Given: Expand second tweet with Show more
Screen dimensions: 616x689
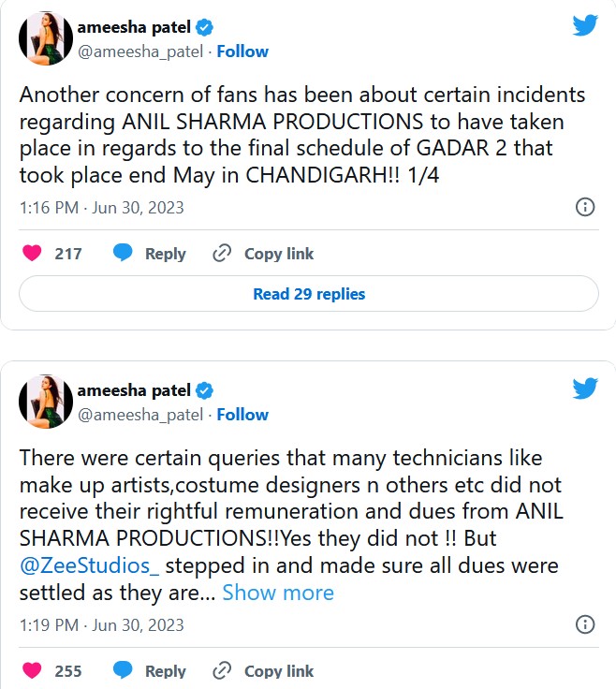Looking at the screenshot, I should (x=278, y=593).
